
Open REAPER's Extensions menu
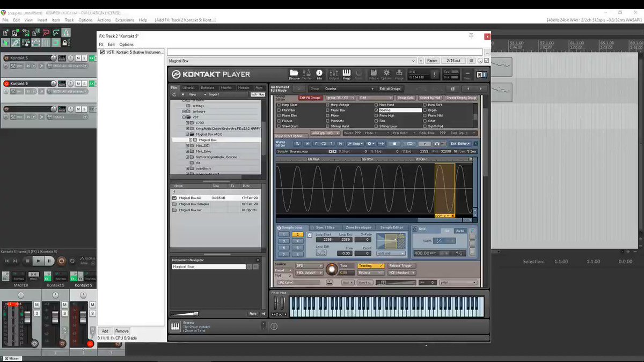(125, 20)
